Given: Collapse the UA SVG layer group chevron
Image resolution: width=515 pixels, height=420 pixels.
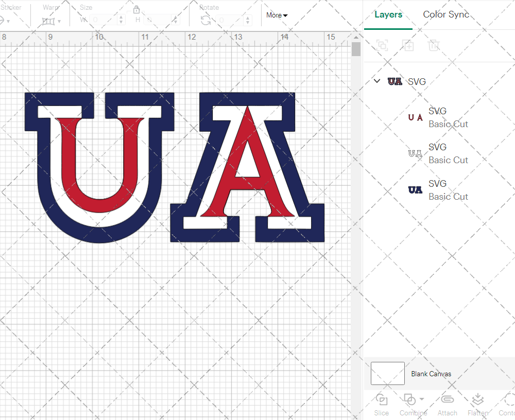Looking at the screenshot, I should pyautogui.click(x=376, y=81).
